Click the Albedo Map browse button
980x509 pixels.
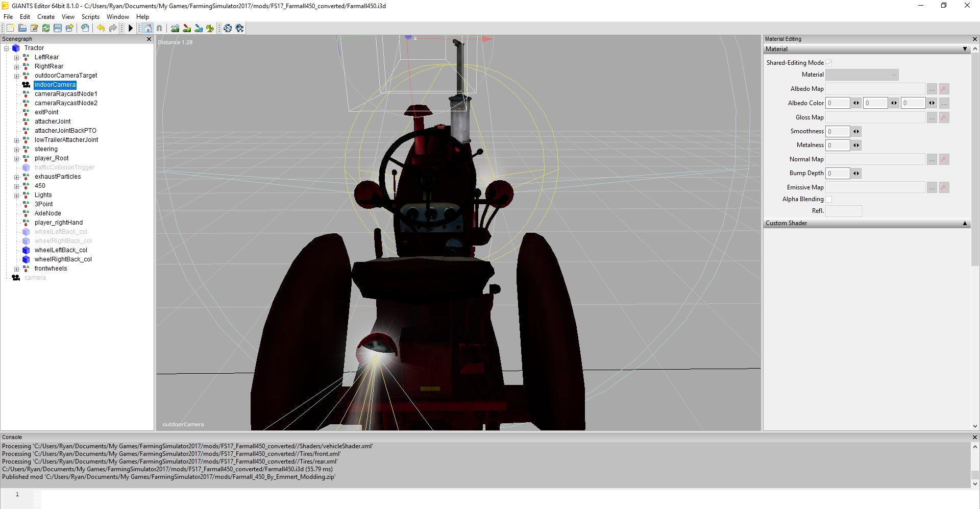(x=932, y=89)
